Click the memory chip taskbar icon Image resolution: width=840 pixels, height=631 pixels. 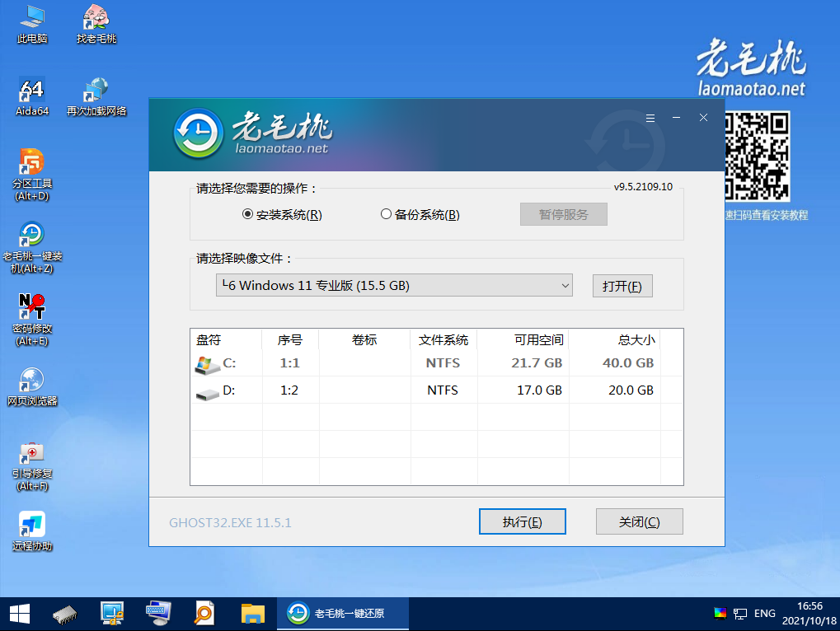pyautogui.click(x=65, y=614)
